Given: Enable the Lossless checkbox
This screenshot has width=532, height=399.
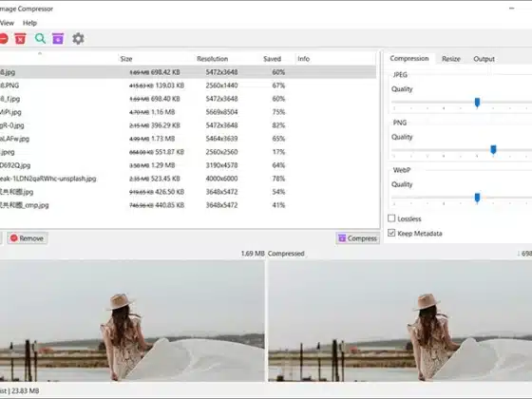Looking at the screenshot, I should (x=391, y=218).
